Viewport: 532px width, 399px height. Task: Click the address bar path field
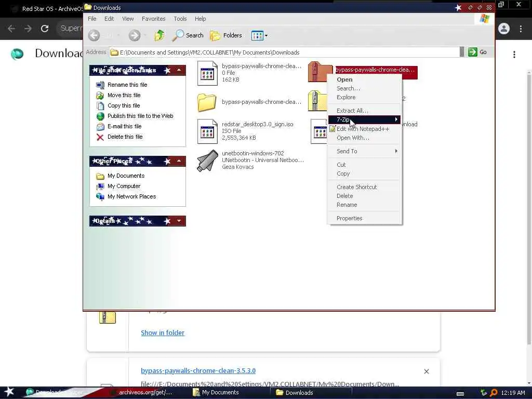pos(284,52)
